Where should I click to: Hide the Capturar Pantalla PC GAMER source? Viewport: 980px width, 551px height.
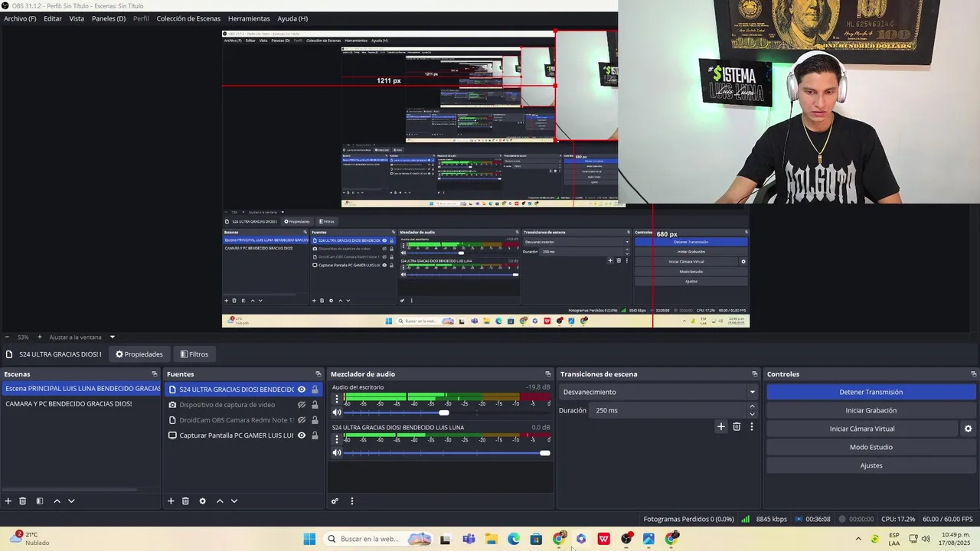point(302,435)
